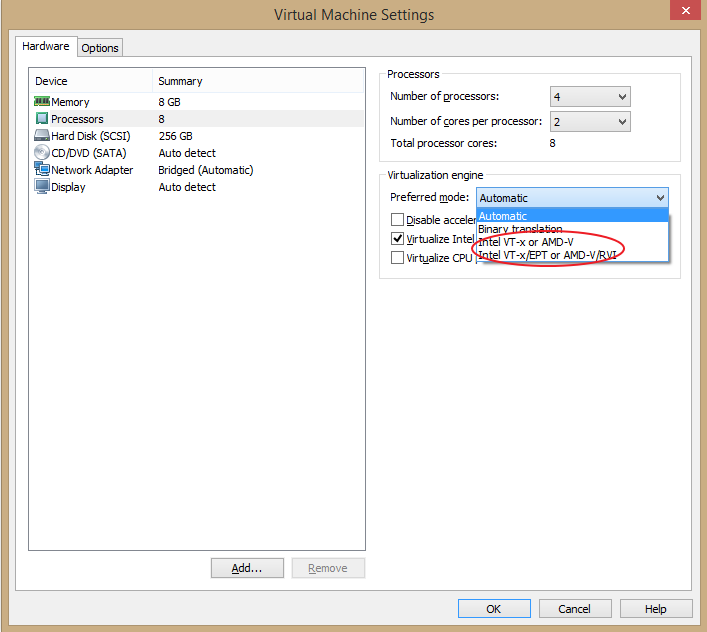
Task: Switch to the Hardware tab
Action: coord(46,46)
